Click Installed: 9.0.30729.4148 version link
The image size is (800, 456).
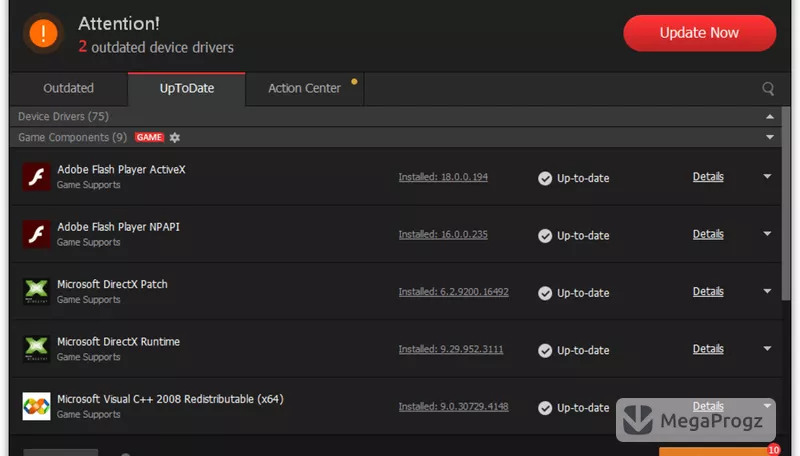click(454, 407)
